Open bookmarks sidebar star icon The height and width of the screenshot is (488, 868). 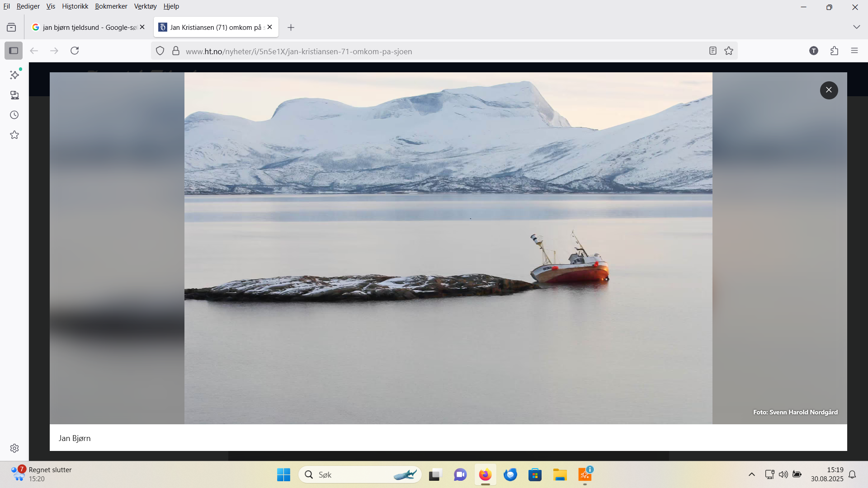[x=14, y=135]
